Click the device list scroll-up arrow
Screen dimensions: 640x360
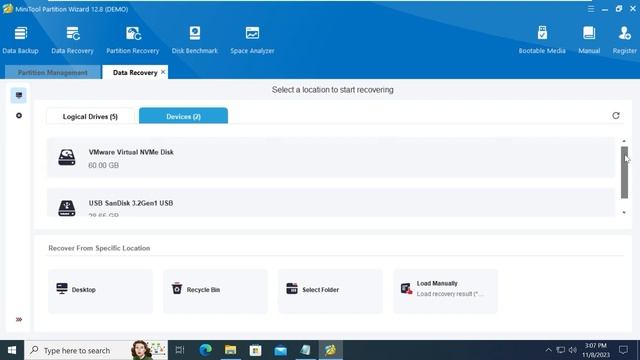coord(624,141)
